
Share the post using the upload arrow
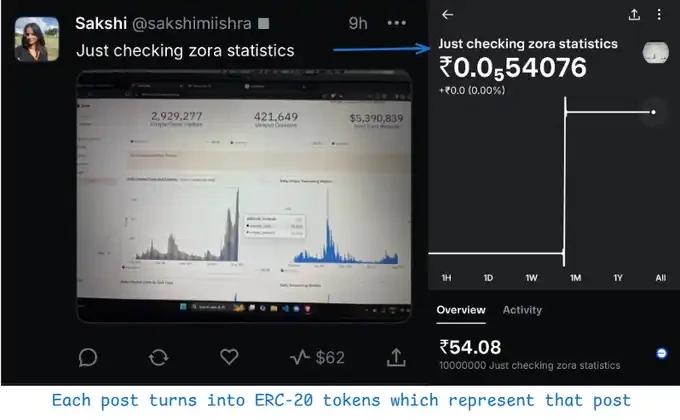[x=395, y=357]
